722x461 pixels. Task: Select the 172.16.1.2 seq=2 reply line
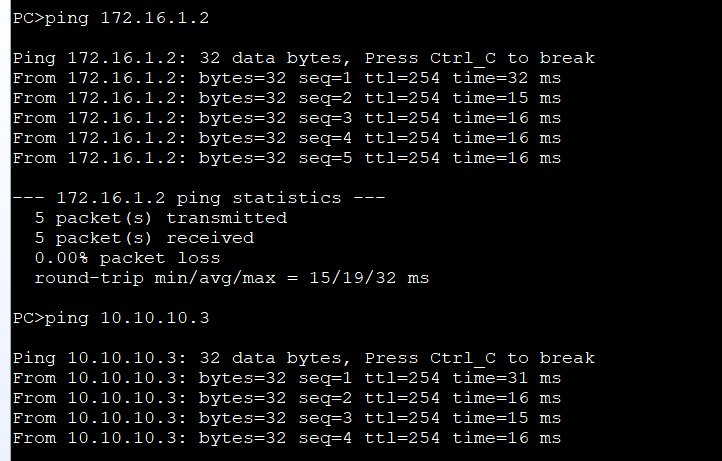click(x=287, y=98)
